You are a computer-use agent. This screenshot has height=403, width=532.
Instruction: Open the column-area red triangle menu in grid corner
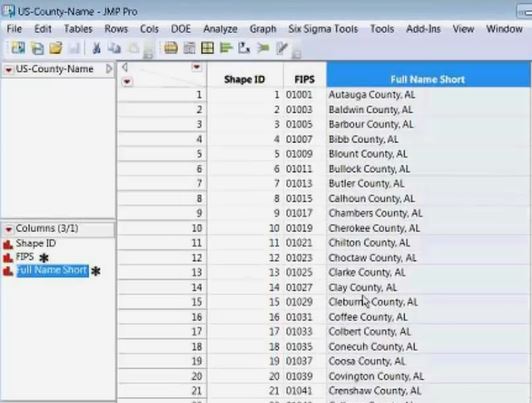[x=196, y=67]
